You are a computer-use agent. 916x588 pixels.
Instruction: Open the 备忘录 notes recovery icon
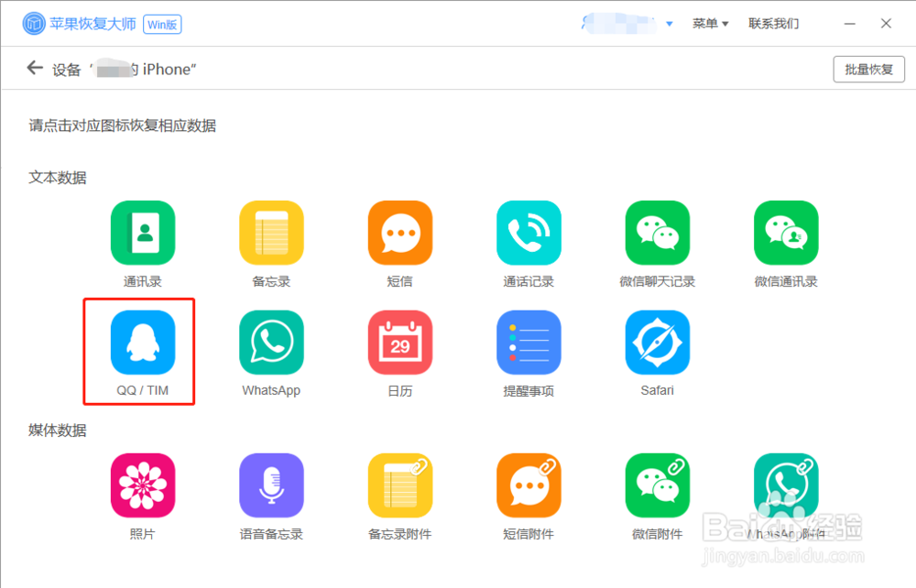[x=271, y=233]
